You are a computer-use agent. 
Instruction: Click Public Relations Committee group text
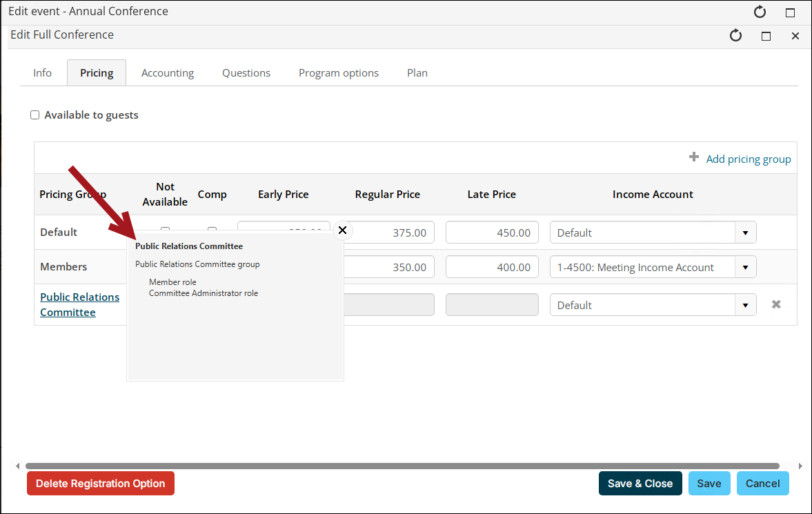pos(197,264)
